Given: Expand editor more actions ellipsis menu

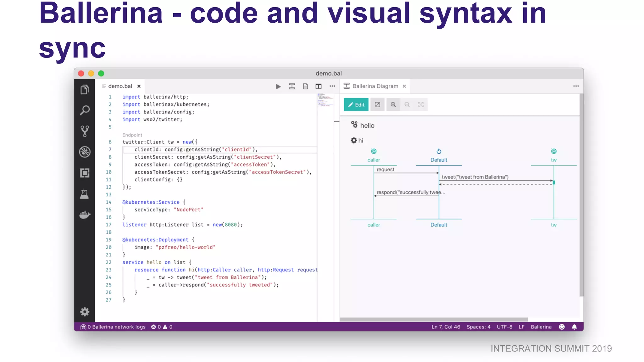Looking at the screenshot, I should click(x=332, y=86).
